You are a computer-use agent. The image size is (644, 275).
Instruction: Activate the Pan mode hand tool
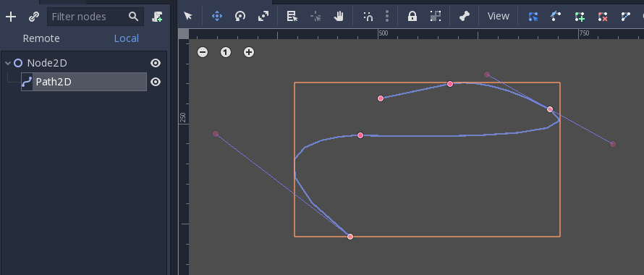(x=339, y=16)
